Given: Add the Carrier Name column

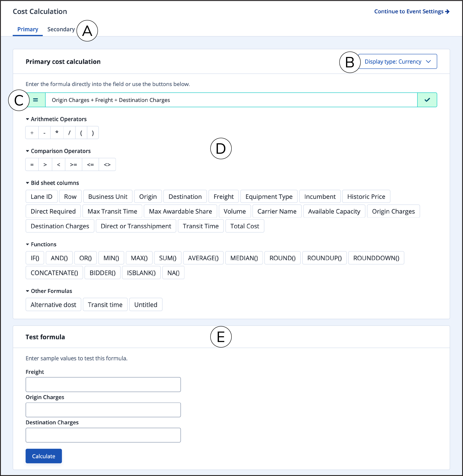Looking at the screenshot, I should coord(277,211).
